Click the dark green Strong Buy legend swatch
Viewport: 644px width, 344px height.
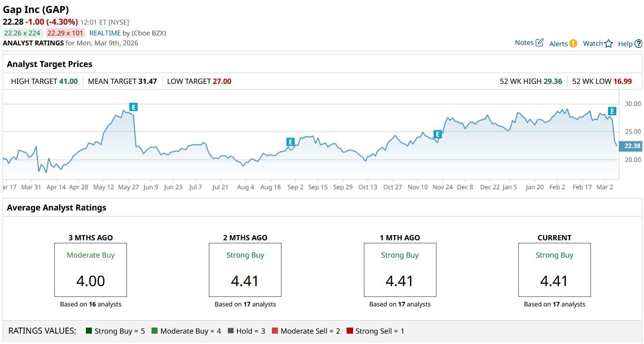(x=89, y=331)
